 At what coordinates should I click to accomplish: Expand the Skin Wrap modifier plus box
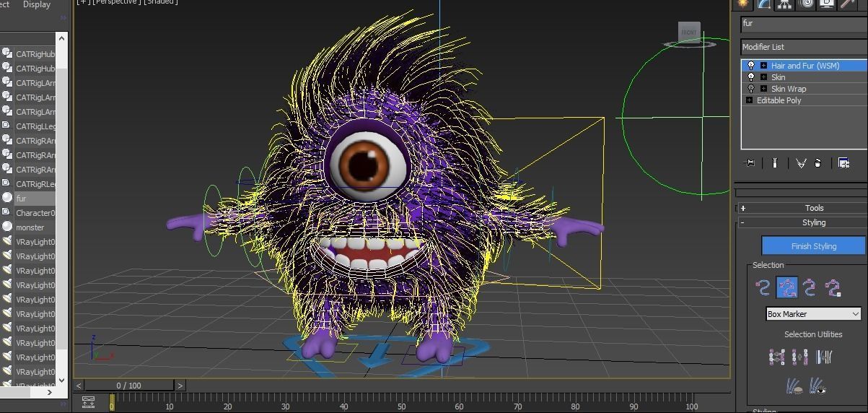pyautogui.click(x=763, y=89)
